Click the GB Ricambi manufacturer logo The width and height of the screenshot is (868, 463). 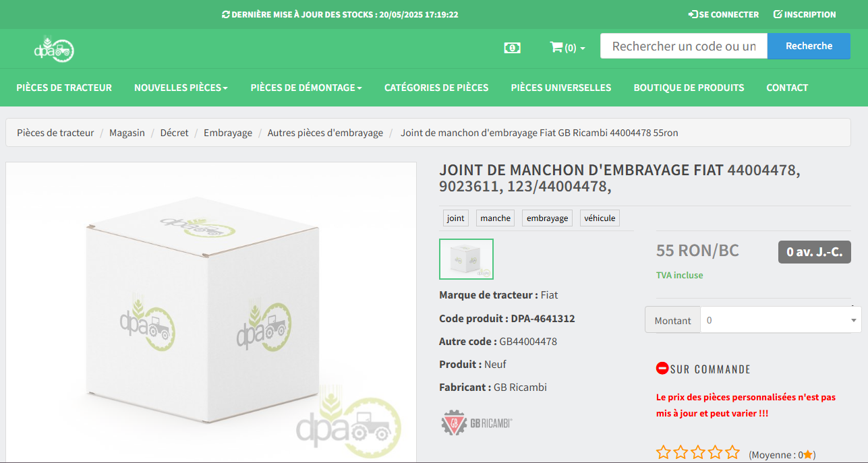(x=477, y=423)
